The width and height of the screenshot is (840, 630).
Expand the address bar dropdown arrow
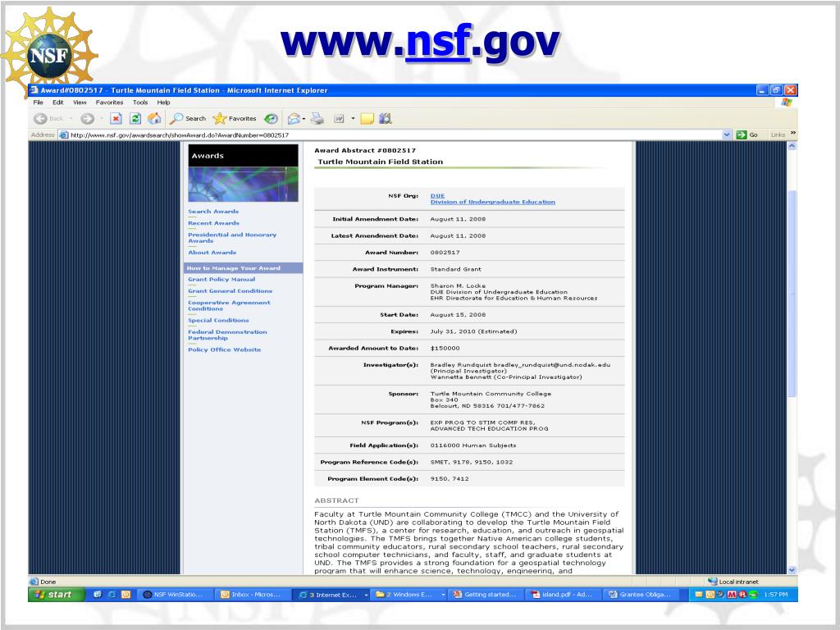(x=727, y=135)
